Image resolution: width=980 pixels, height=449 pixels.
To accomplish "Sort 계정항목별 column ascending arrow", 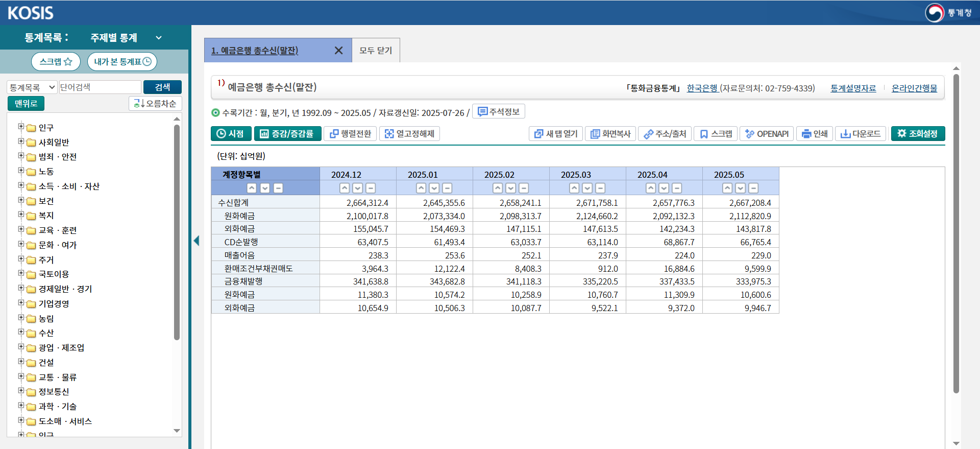I will (252, 188).
